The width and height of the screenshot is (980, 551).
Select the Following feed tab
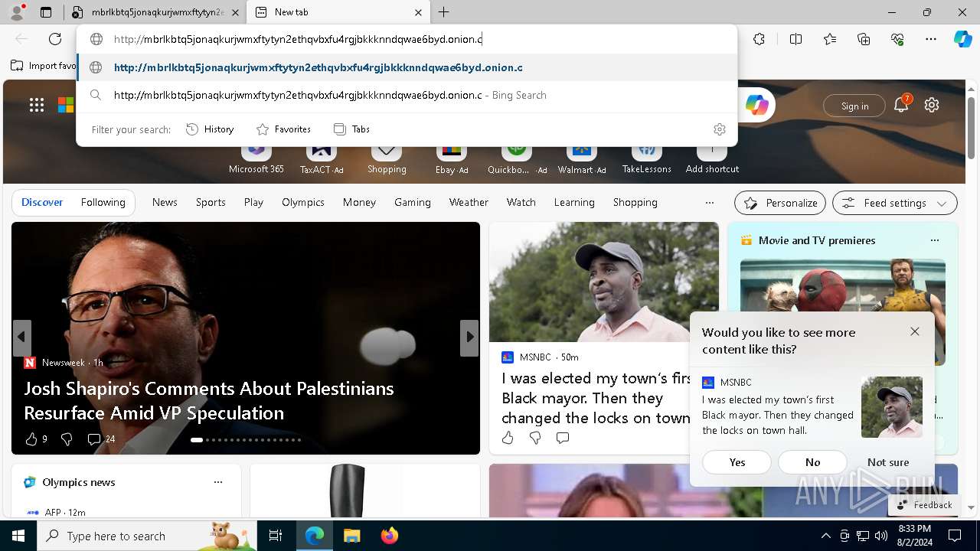click(x=103, y=203)
